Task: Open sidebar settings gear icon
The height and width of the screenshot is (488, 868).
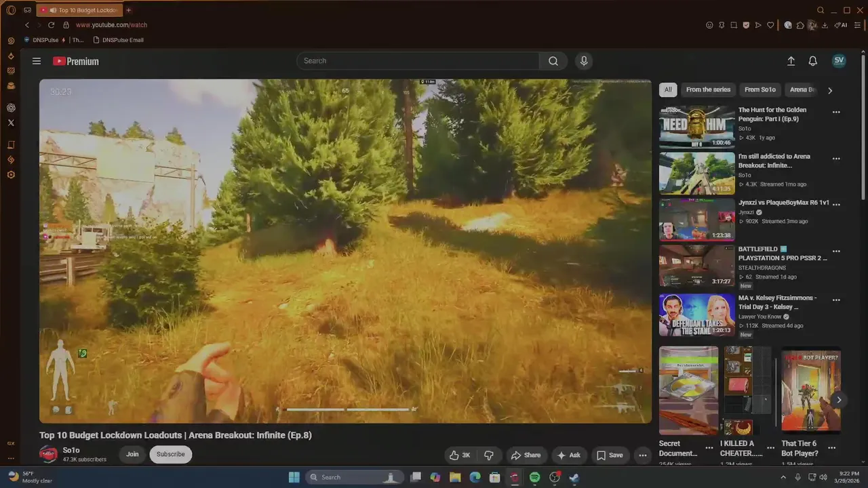Action: (x=11, y=175)
